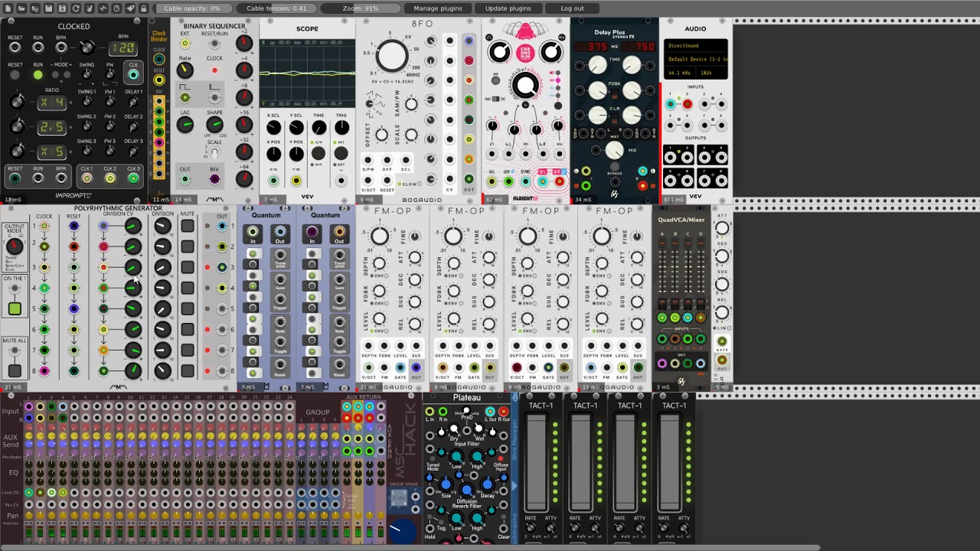980x551 pixels.
Task: Click Polyrhythmic Generator output jack 1
Action: pos(222,227)
